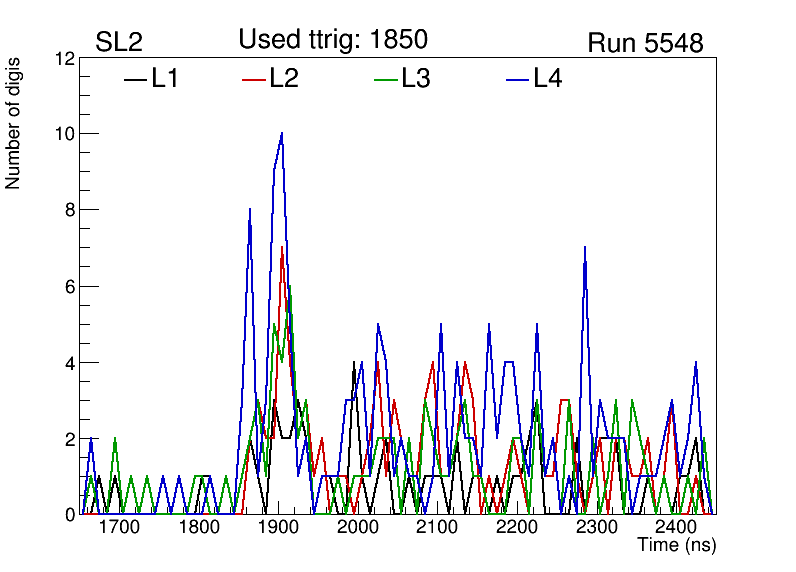Click the 2400 tick label on x-axis

(675, 528)
